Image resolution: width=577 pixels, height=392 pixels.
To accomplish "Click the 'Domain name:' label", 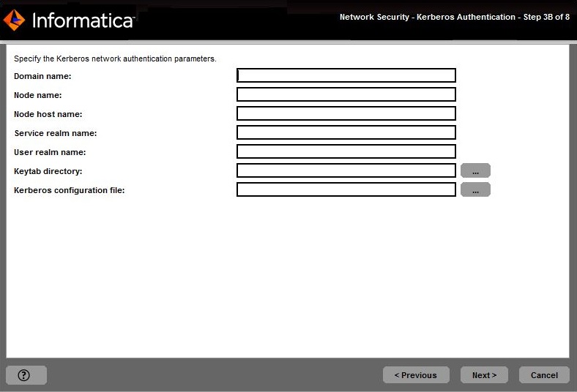I will click(42, 76).
